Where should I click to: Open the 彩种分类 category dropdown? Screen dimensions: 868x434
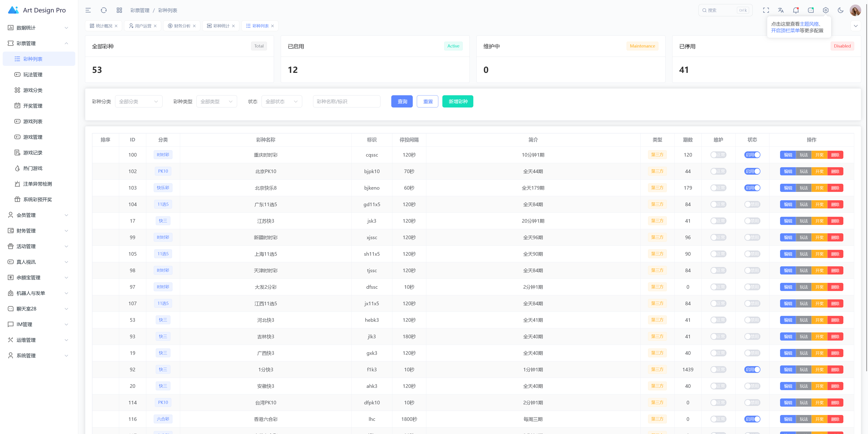click(x=139, y=102)
